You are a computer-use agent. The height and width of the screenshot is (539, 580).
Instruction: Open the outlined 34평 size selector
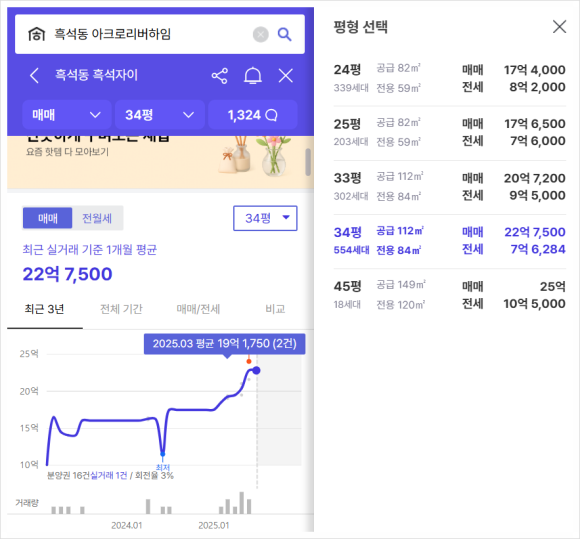[265, 218]
